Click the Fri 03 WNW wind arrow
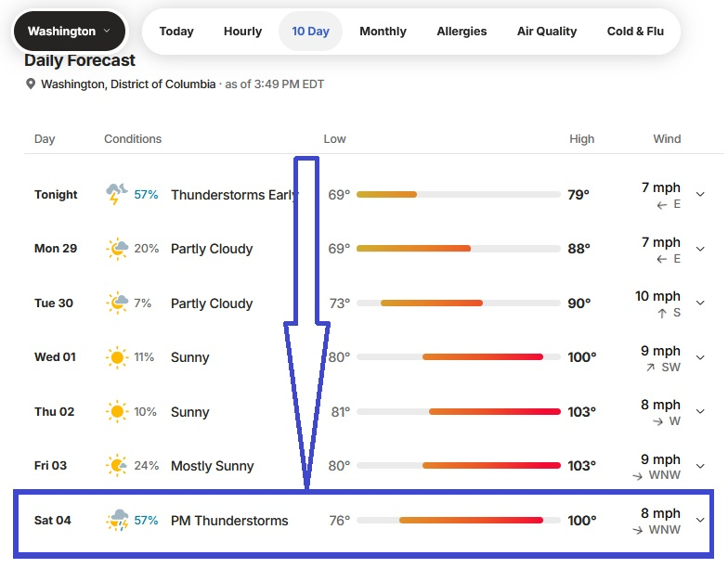This screenshot has height=568, width=728. [x=637, y=475]
